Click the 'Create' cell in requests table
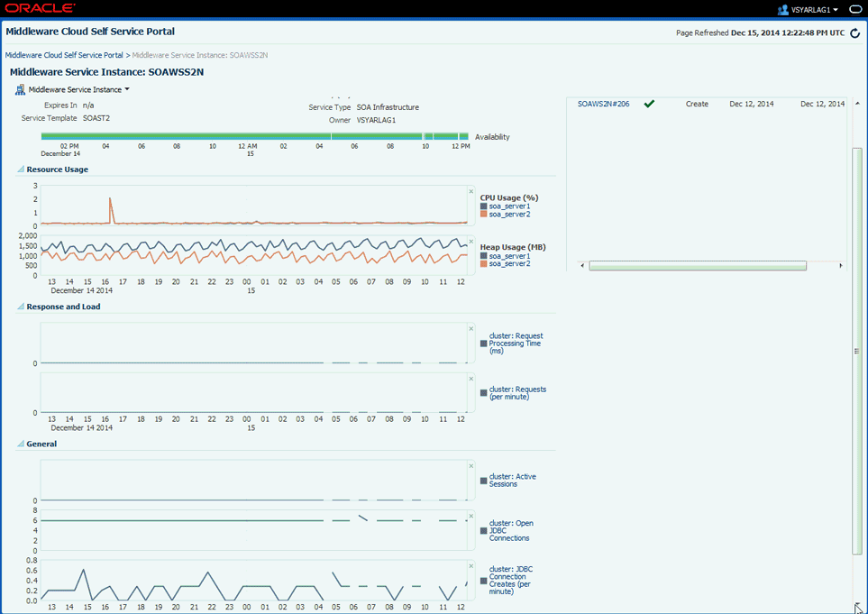This screenshot has width=868, height=614. [697, 104]
